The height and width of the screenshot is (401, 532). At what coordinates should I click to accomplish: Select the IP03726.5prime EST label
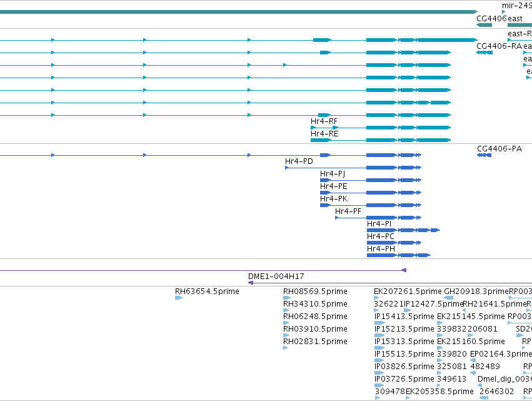click(x=404, y=379)
